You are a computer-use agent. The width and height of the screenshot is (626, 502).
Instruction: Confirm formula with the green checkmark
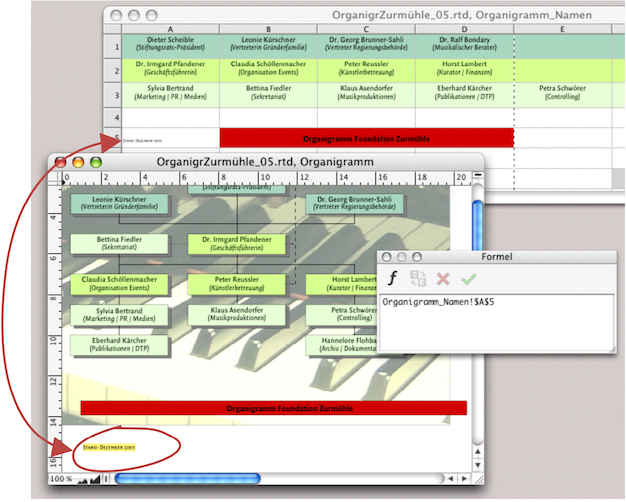click(x=469, y=279)
